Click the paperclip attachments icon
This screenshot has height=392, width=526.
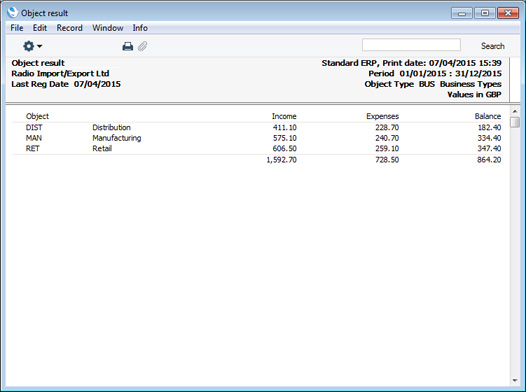tap(143, 46)
